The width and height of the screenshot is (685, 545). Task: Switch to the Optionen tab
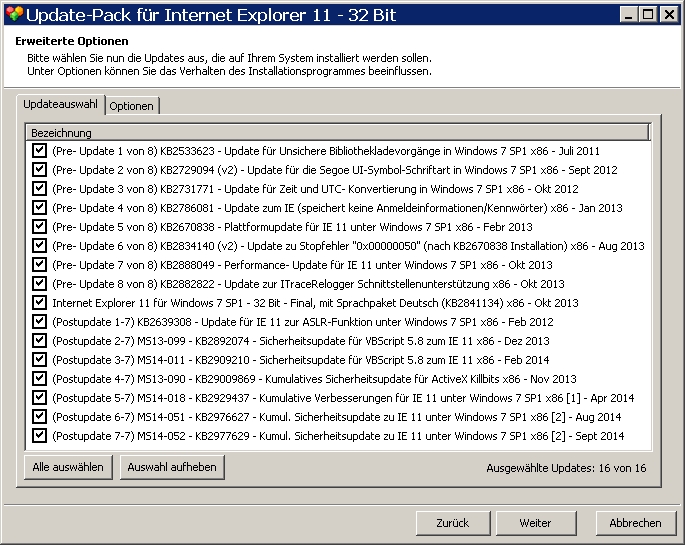point(132,106)
